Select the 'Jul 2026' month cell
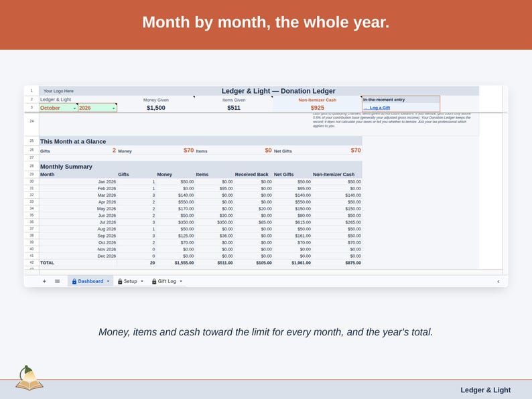This screenshot has height=399, width=532. 78,222
